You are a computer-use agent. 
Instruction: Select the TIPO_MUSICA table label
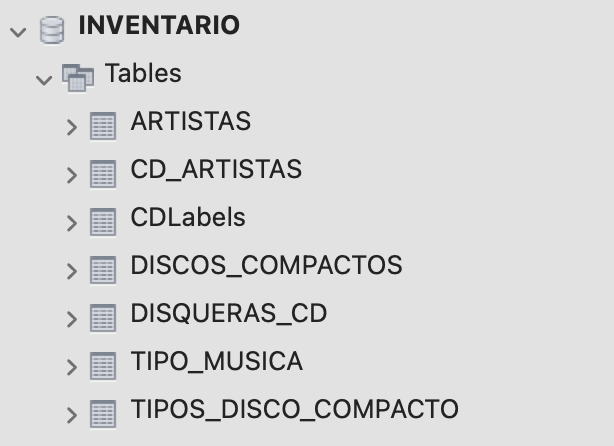(216, 361)
